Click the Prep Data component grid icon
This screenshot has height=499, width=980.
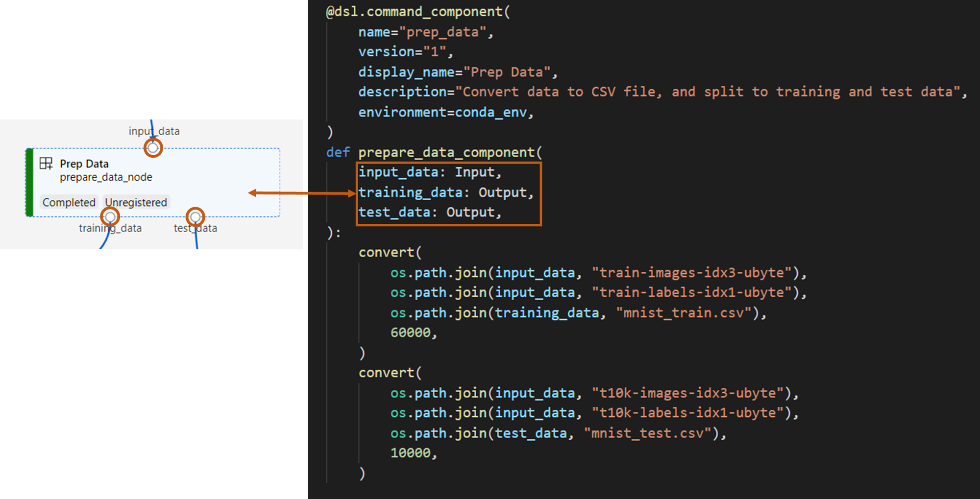[x=46, y=164]
